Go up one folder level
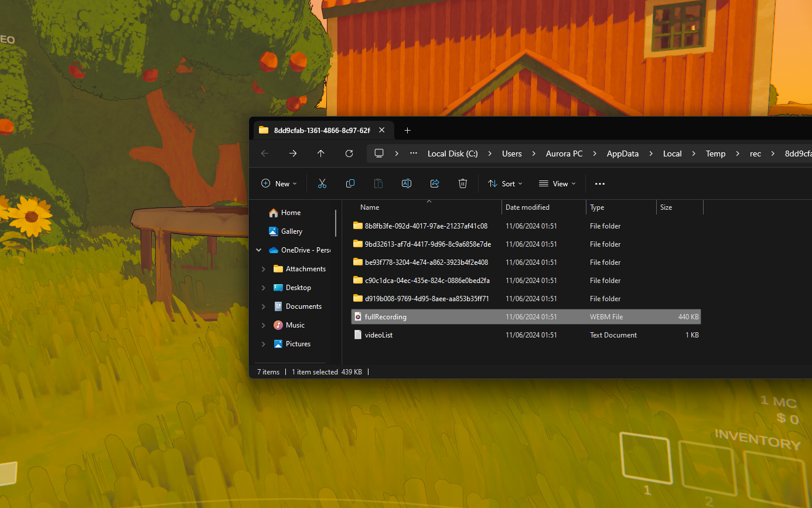 tap(321, 154)
